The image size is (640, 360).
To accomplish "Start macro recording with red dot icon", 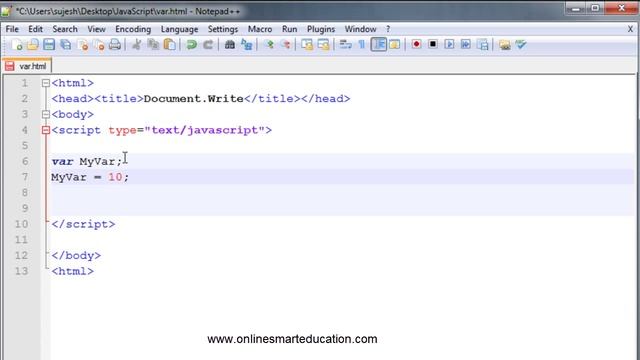I will [x=416, y=44].
